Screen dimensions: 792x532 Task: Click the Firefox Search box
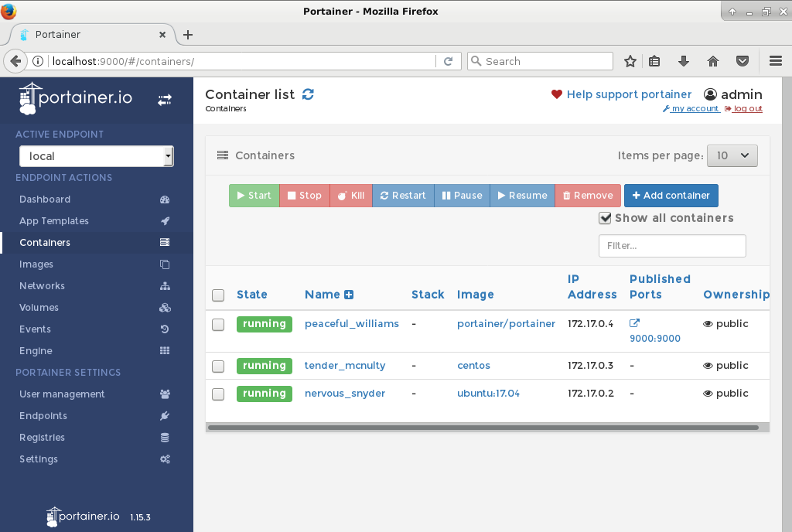click(540, 61)
